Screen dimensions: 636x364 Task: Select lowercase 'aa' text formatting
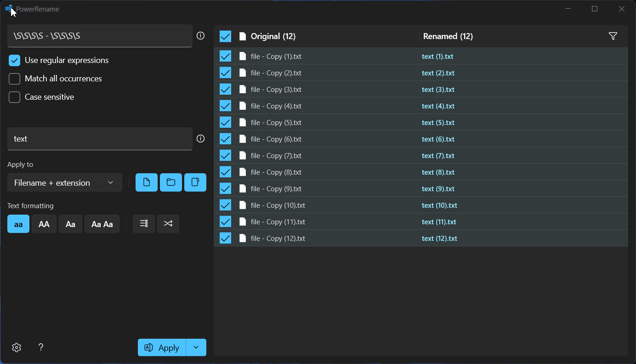(x=18, y=224)
